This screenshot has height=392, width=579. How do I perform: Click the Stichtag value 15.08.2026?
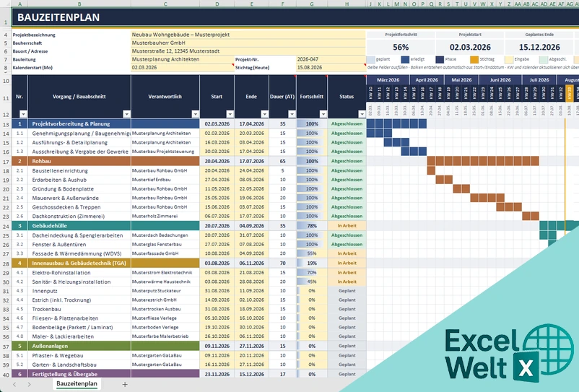[331, 68]
